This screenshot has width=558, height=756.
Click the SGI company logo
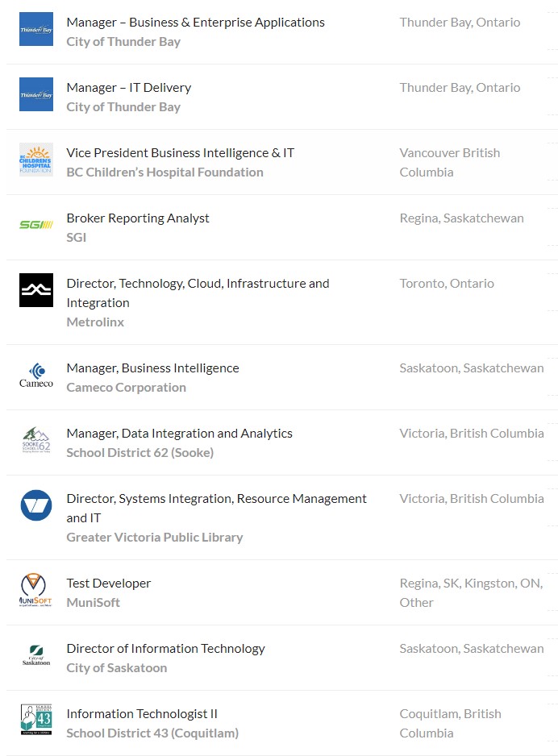pos(36,225)
